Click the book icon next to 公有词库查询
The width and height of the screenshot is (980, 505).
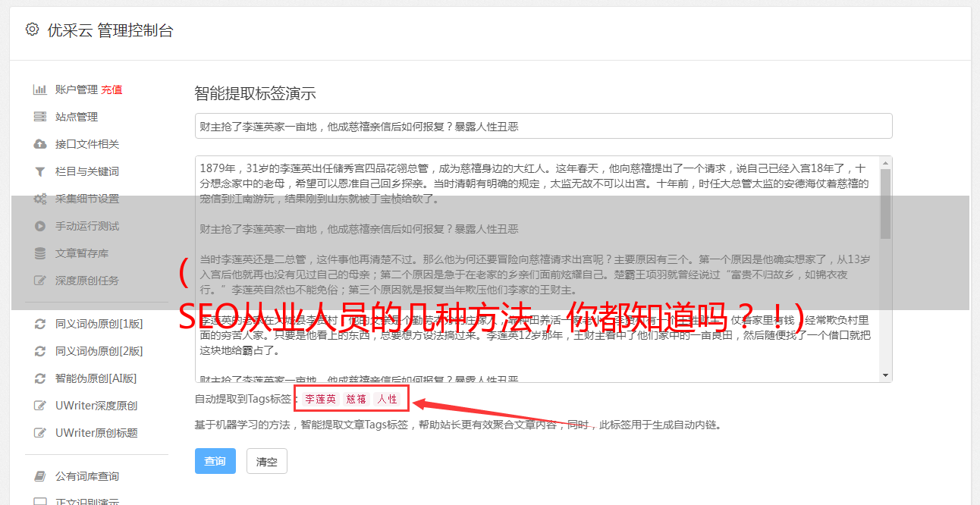(x=40, y=476)
